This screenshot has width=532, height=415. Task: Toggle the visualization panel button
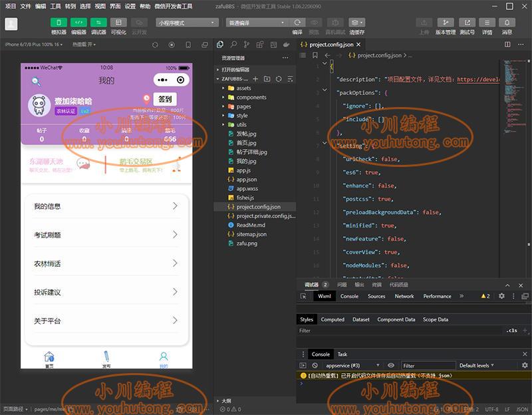[x=118, y=23]
